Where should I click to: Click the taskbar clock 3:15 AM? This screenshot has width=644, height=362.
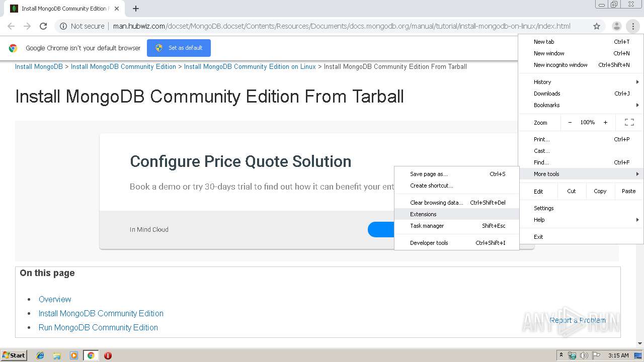618,355
